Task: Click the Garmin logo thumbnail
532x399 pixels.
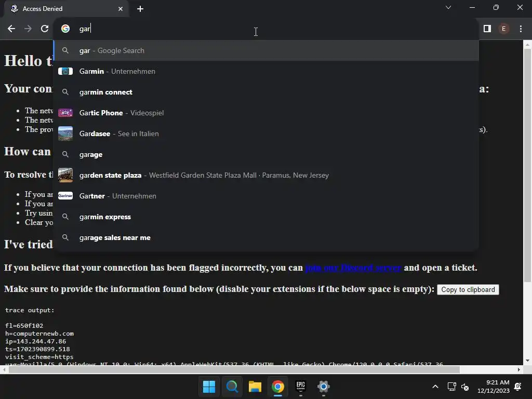Action: click(65, 71)
